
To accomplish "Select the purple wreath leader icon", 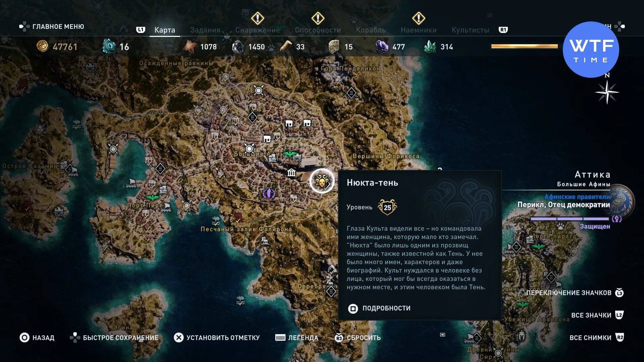I will point(268,193).
